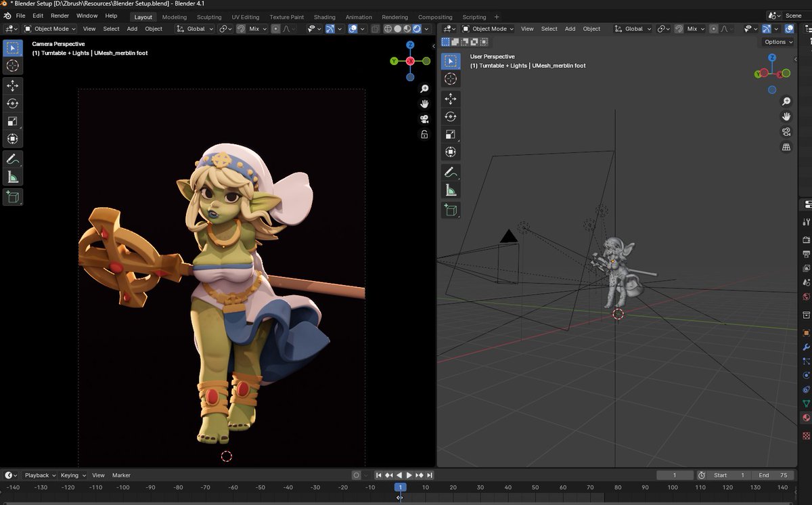This screenshot has height=505, width=812.
Task: Select the Scale tool in right viewport
Action: (x=451, y=134)
